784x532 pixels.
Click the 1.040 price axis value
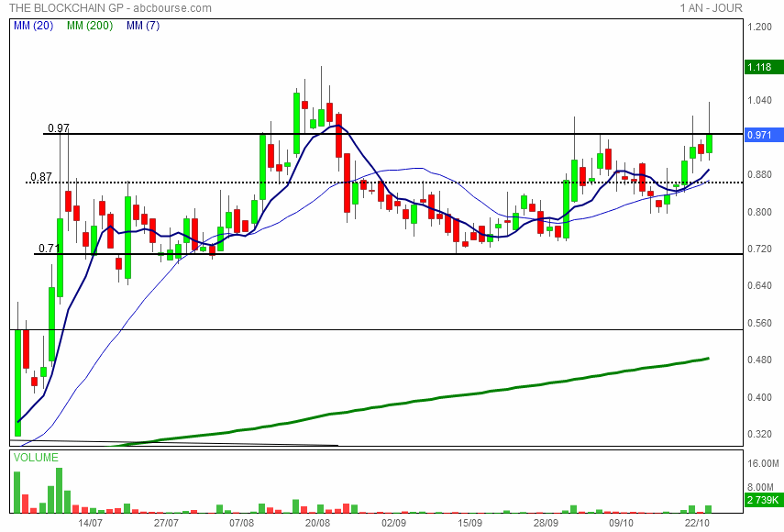coord(760,101)
